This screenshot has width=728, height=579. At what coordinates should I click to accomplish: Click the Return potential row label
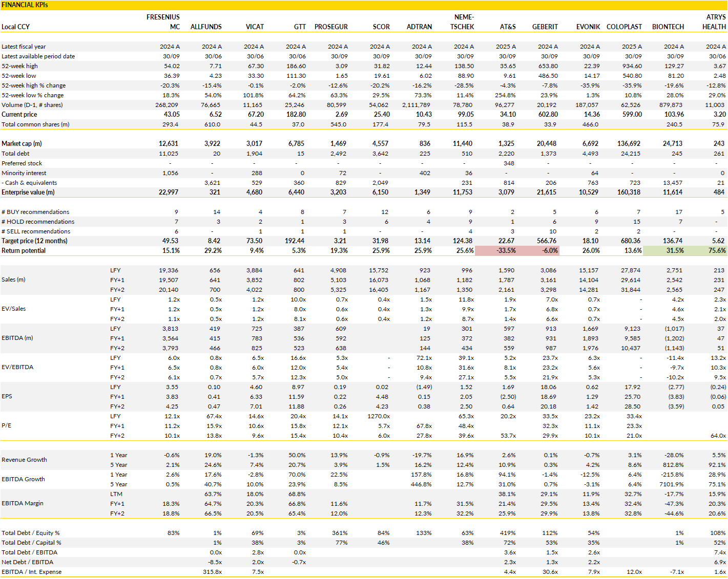coord(24,251)
